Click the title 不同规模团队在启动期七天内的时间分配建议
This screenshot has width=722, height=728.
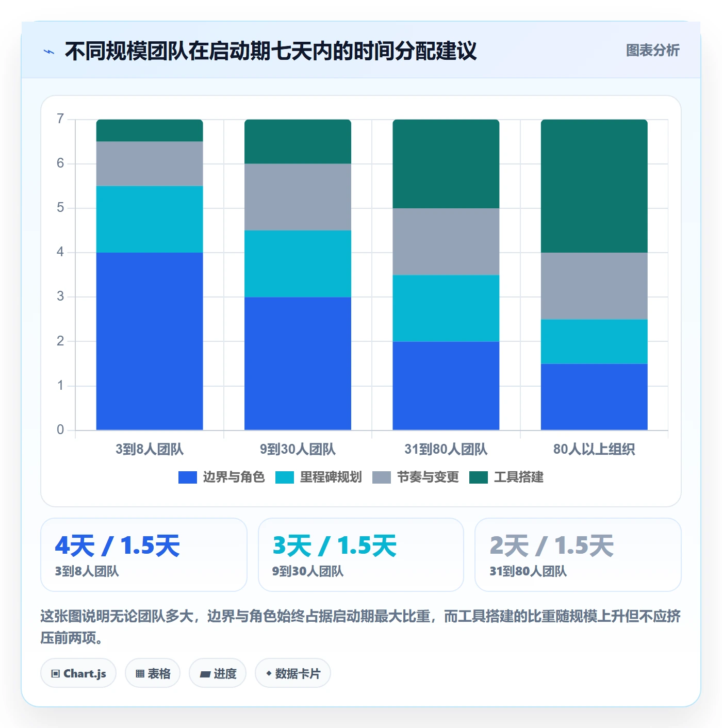coord(271,51)
